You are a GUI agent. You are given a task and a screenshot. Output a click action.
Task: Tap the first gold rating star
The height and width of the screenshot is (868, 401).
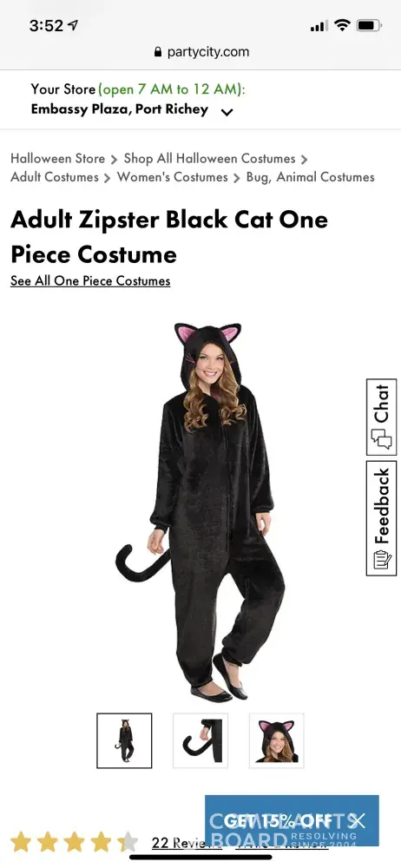point(21,841)
